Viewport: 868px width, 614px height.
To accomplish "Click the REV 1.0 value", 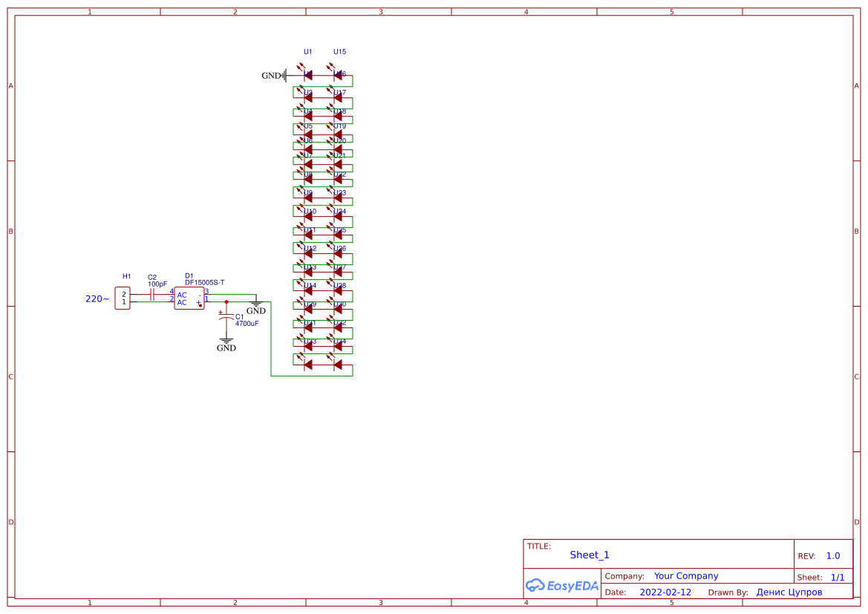I will tap(833, 555).
